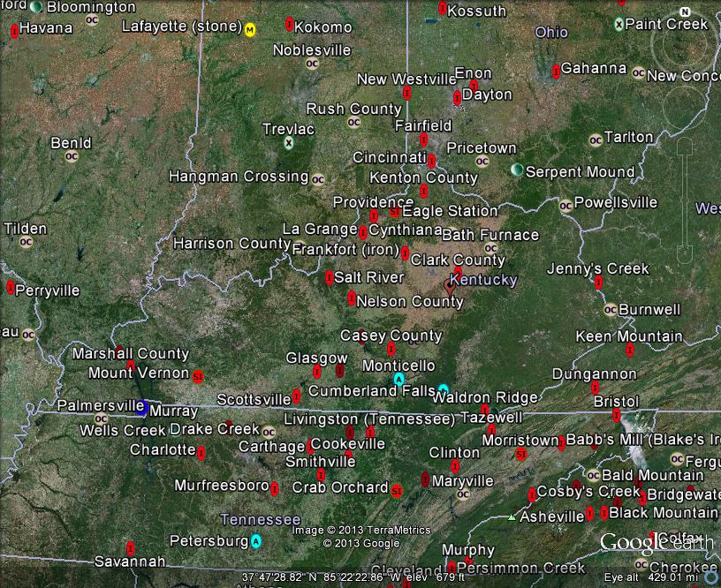Click the oc marker near Tarlton
Screen dimensions: 721x588
594,139
